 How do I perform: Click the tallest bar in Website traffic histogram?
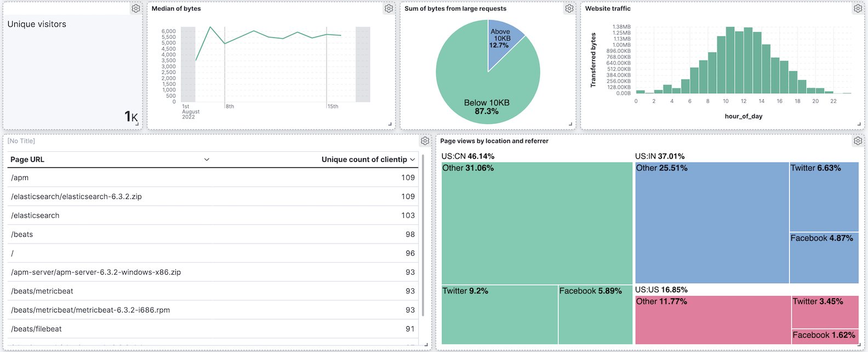730,60
